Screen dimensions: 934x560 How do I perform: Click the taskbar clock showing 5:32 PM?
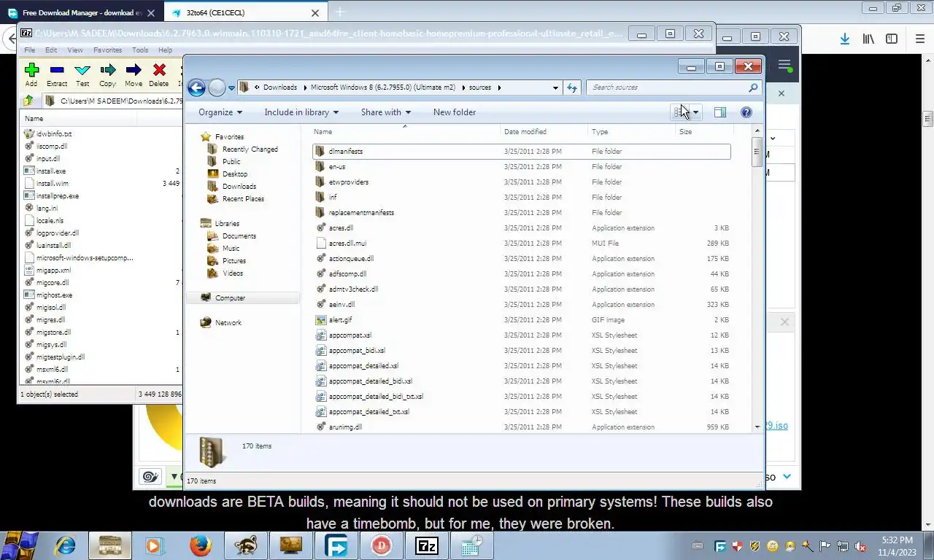(x=897, y=546)
